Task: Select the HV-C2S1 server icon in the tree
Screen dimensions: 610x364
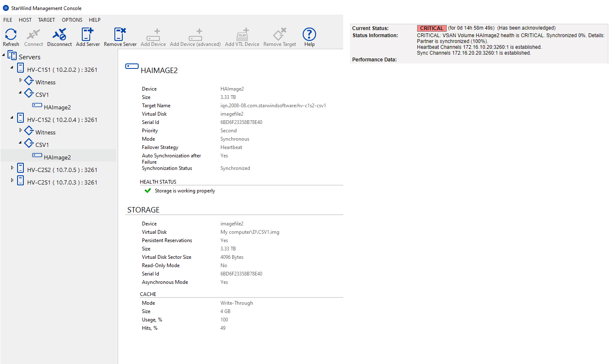Action: pyautogui.click(x=20, y=180)
